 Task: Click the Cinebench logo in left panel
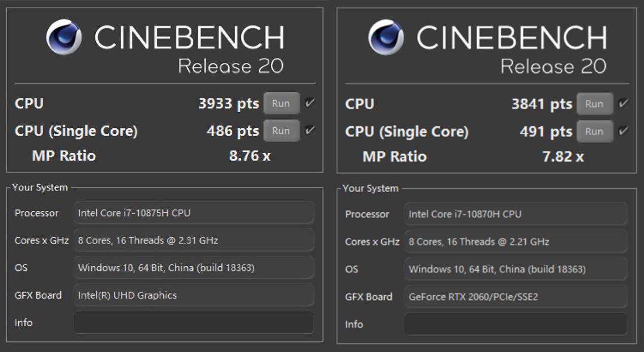click(x=64, y=38)
